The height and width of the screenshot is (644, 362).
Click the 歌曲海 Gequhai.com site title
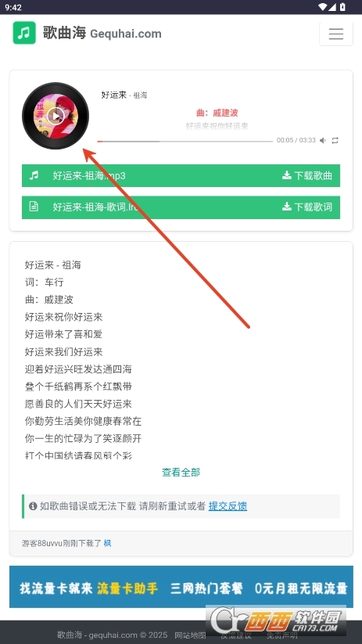(x=102, y=34)
